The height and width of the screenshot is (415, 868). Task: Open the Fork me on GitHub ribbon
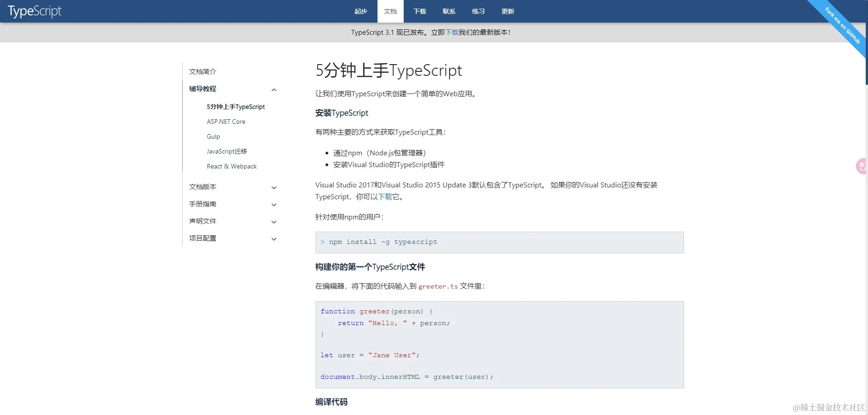[x=842, y=25]
